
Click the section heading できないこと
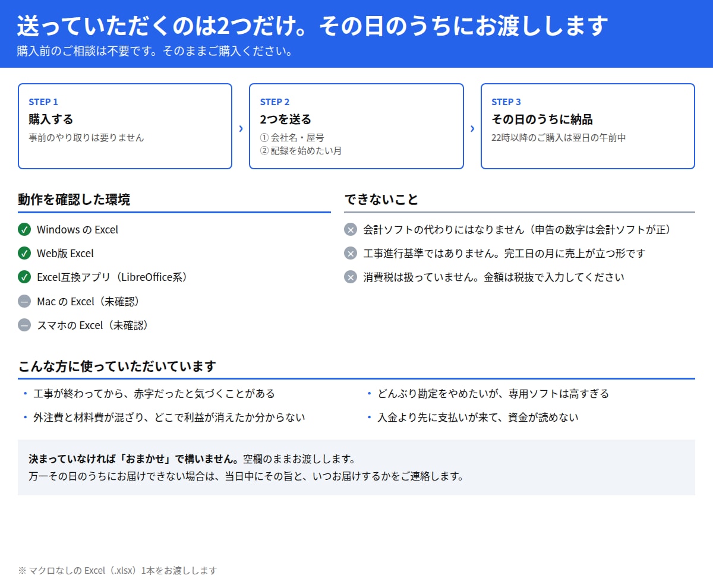pos(381,200)
